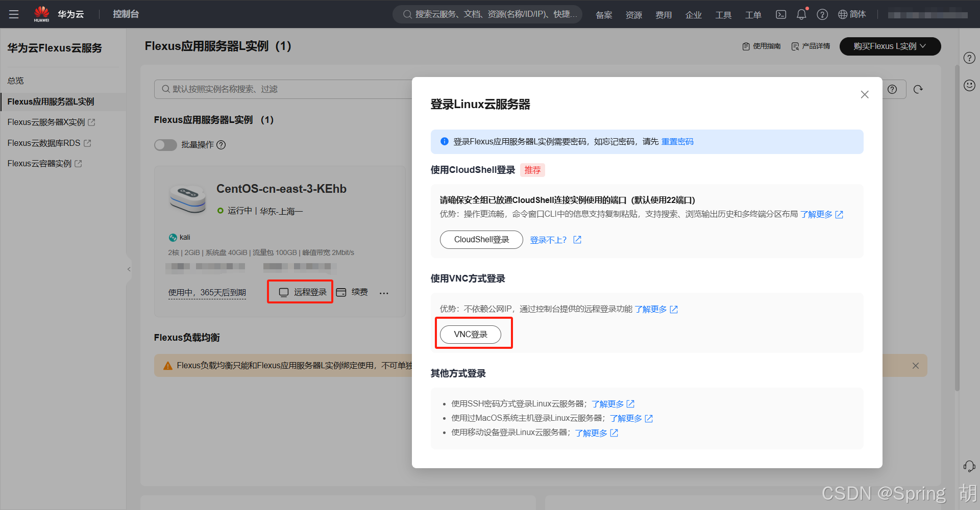Open Flexus云数据库RDS sidebar link
The width and height of the screenshot is (980, 510).
coord(49,143)
